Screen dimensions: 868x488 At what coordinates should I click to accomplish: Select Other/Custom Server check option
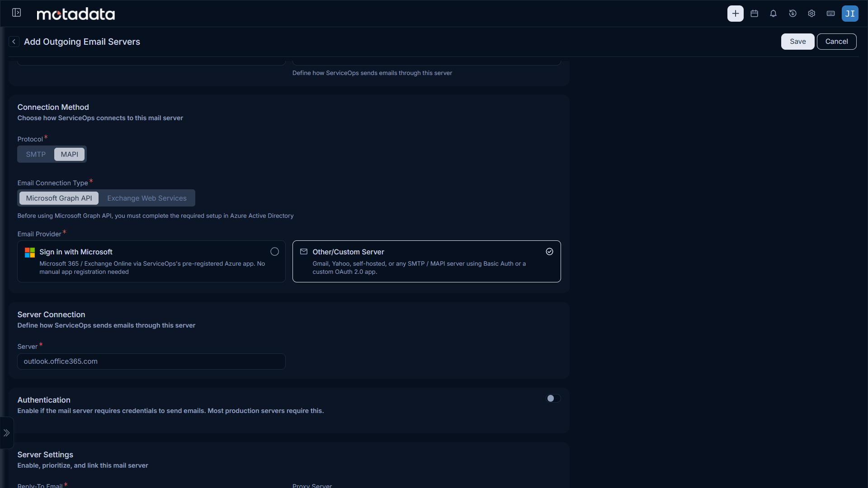click(549, 252)
